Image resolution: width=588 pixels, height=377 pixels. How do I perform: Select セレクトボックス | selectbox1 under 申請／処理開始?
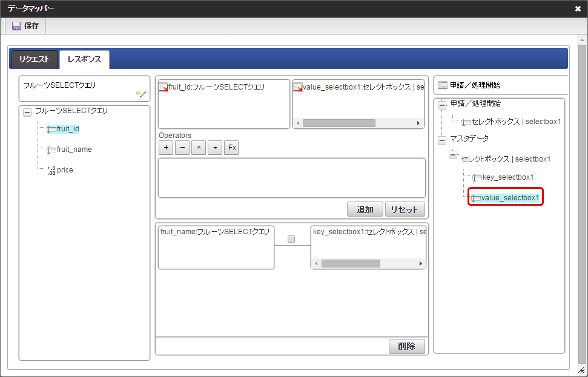(x=516, y=122)
